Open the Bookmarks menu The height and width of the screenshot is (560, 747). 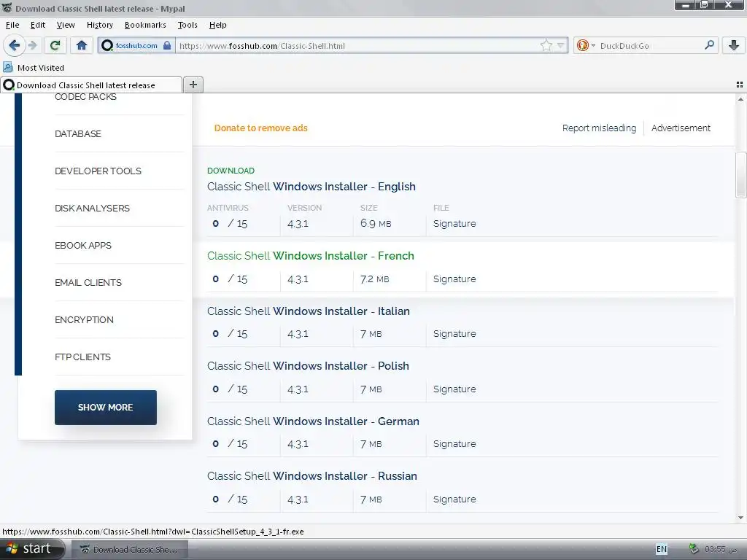pyautogui.click(x=145, y=25)
